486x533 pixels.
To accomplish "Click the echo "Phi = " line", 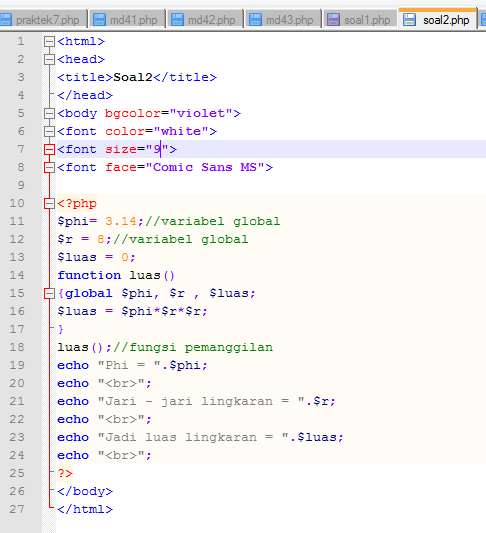I will pos(132,365).
